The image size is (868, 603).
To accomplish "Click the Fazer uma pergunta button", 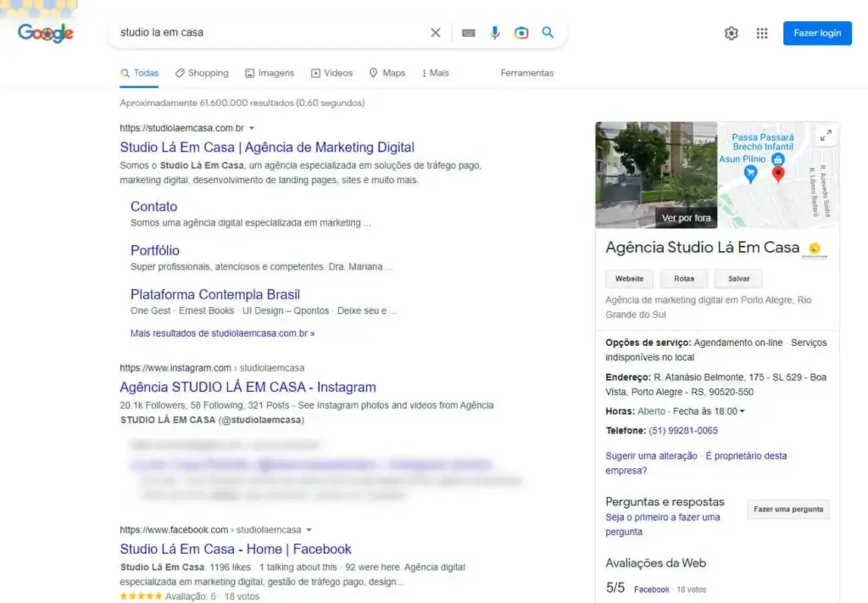I will (788, 510).
